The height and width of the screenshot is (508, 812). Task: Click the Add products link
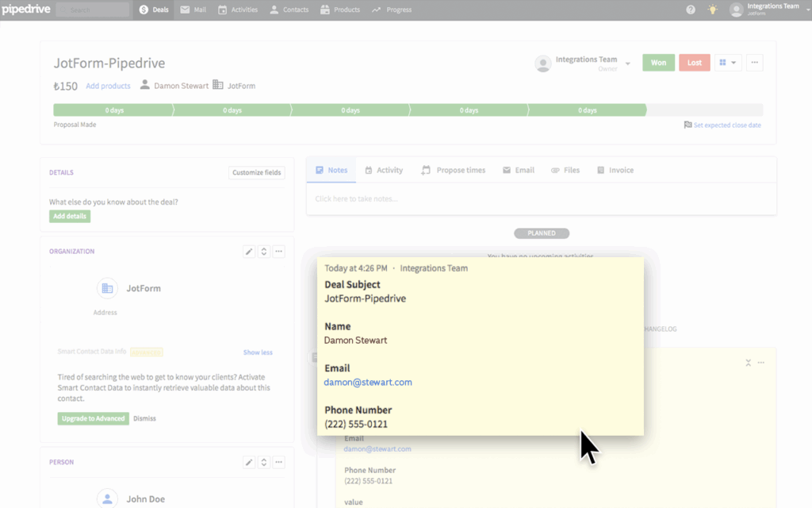pos(108,86)
